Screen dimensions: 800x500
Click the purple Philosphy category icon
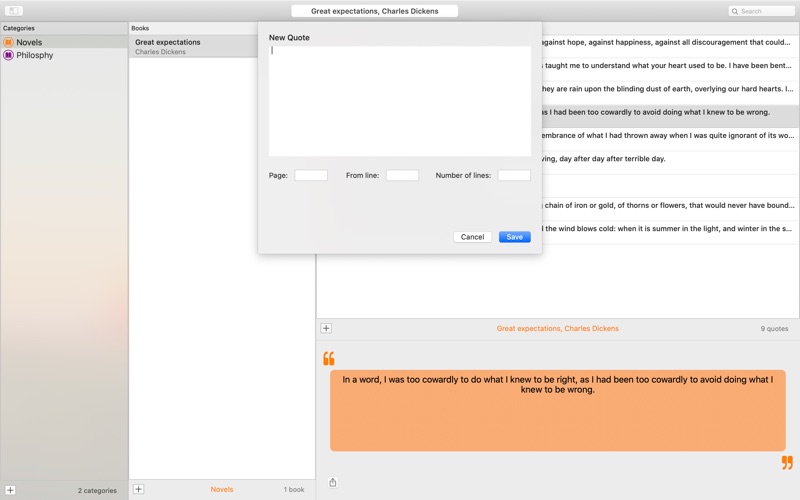(x=8, y=56)
